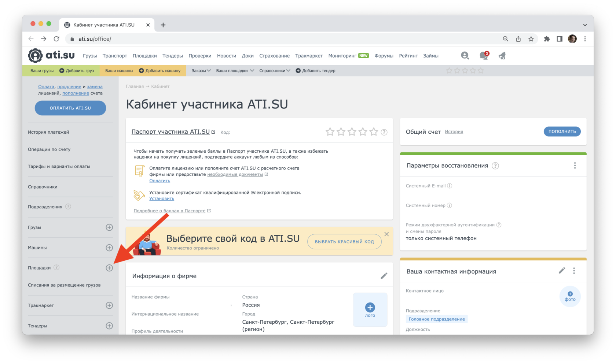Open Паспорт участника ATI.SU link

click(170, 132)
